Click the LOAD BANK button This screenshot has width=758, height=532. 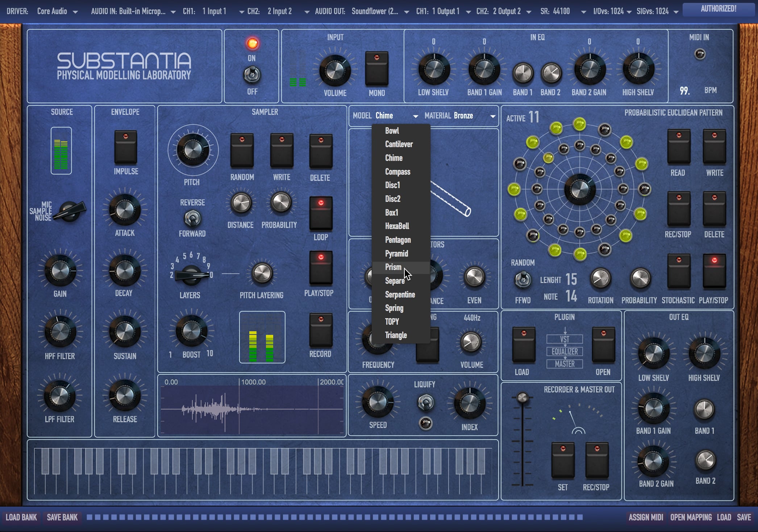[x=21, y=517]
